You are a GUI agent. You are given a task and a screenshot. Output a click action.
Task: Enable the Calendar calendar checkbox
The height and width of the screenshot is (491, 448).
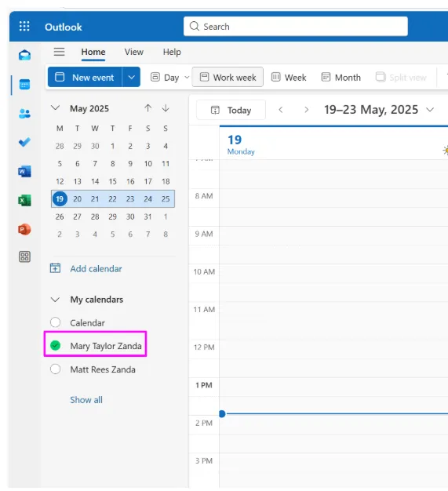[56, 322]
